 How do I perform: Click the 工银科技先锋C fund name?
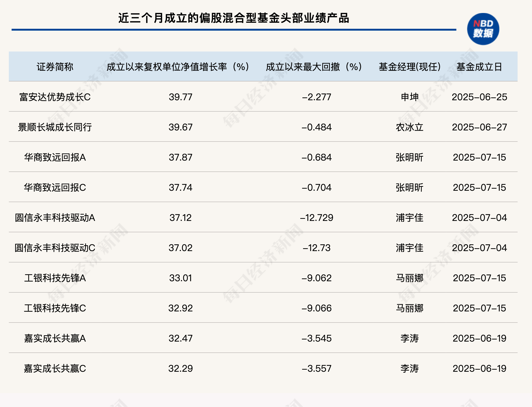coord(55,308)
